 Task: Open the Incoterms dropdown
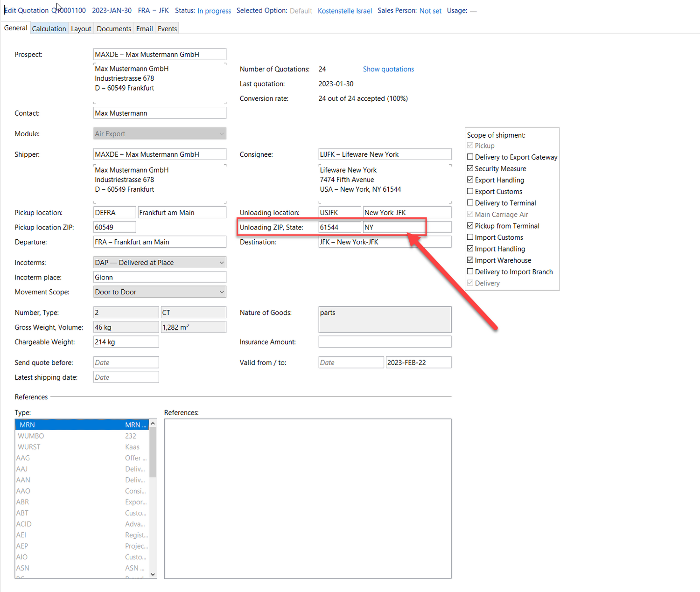(x=160, y=263)
